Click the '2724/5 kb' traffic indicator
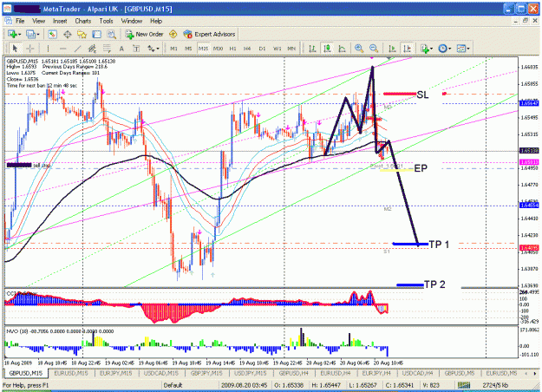Viewport: 542px width, 392px height. click(x=495, y=385)
